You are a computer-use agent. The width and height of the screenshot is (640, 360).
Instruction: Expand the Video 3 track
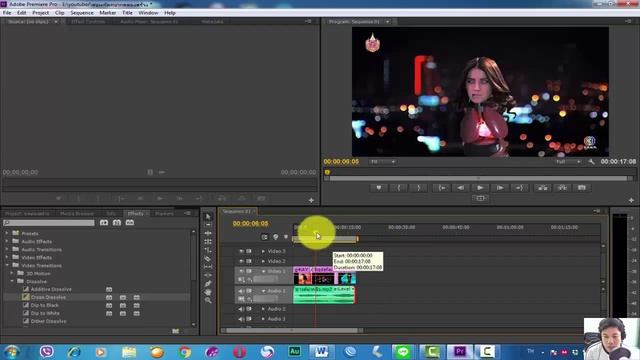click(x=263, y=251)
